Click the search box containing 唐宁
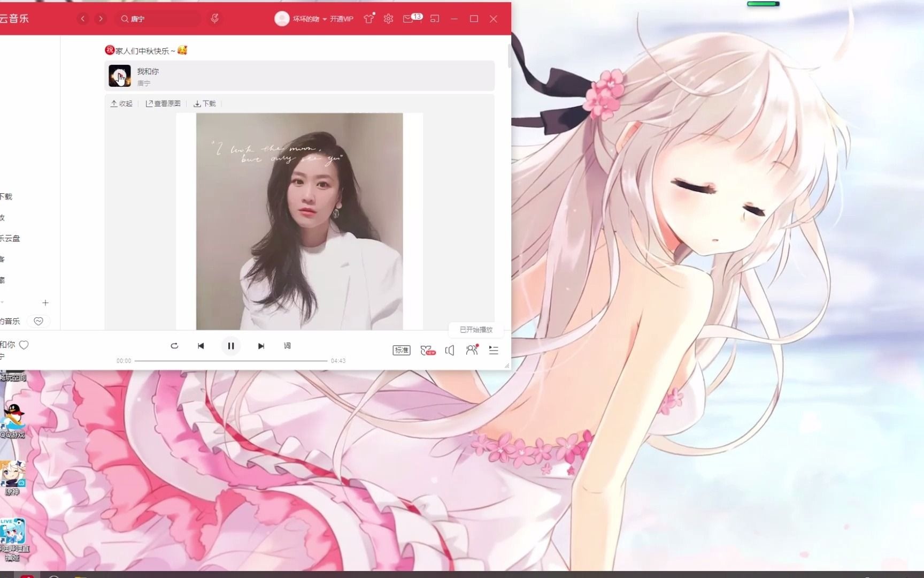This screenshot has width=924, height=578. tap(158, 19)
